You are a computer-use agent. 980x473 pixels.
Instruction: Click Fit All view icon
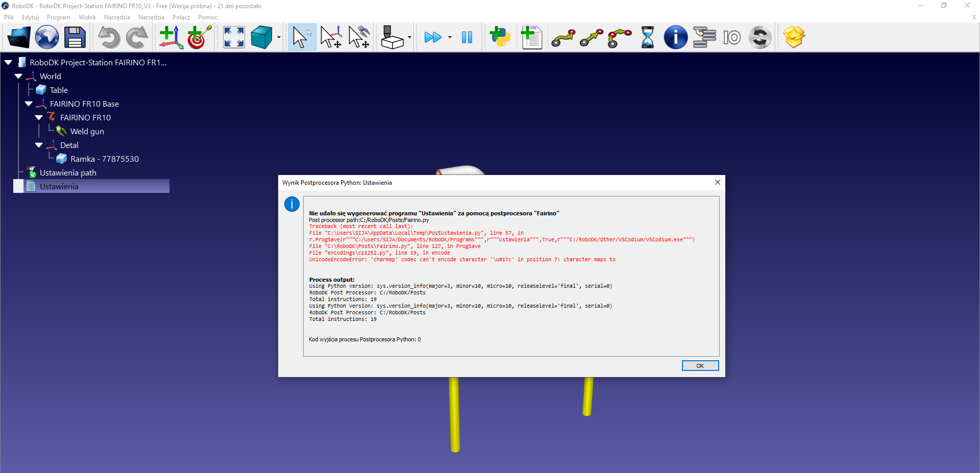pyautogui.click(x=234, y=37)
